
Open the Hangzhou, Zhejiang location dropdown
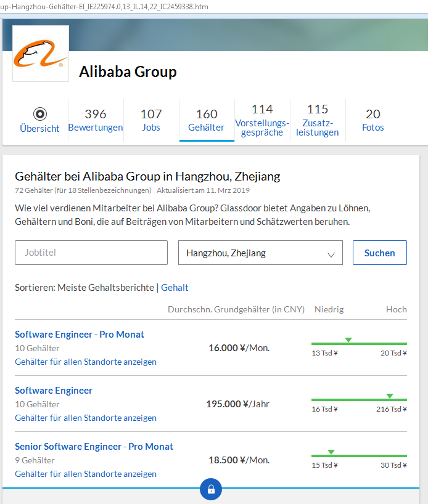pos(260,253)
